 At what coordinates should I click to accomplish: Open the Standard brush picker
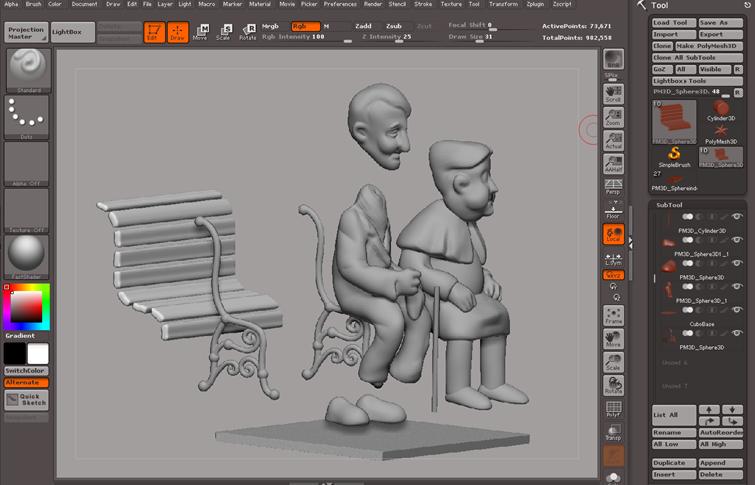coord(27,70)
